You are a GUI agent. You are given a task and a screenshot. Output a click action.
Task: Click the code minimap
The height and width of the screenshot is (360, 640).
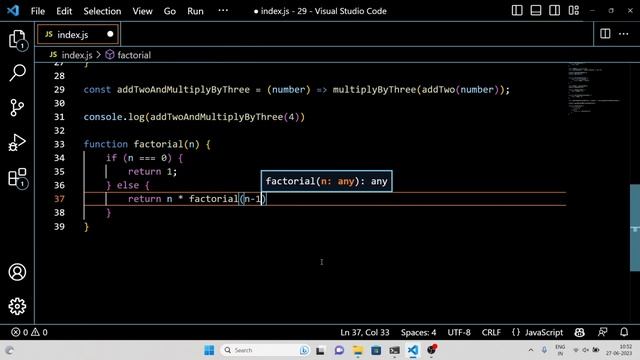click(x=594, y=88)
